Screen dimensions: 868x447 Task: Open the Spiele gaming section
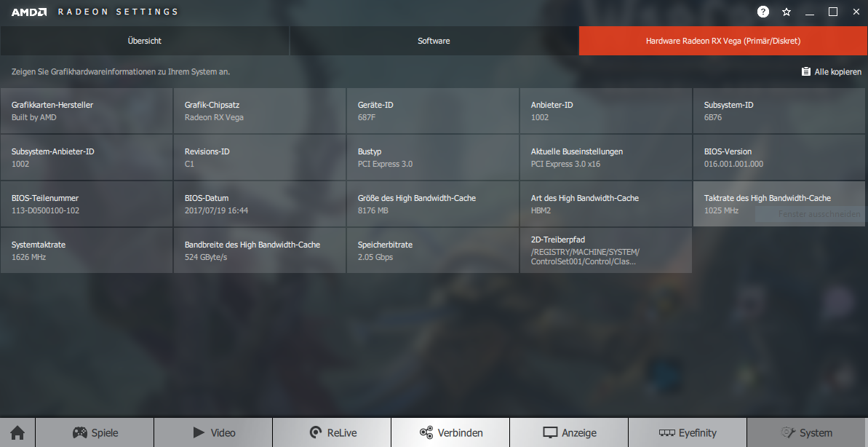pyautogui.click(x=95, y=432)
